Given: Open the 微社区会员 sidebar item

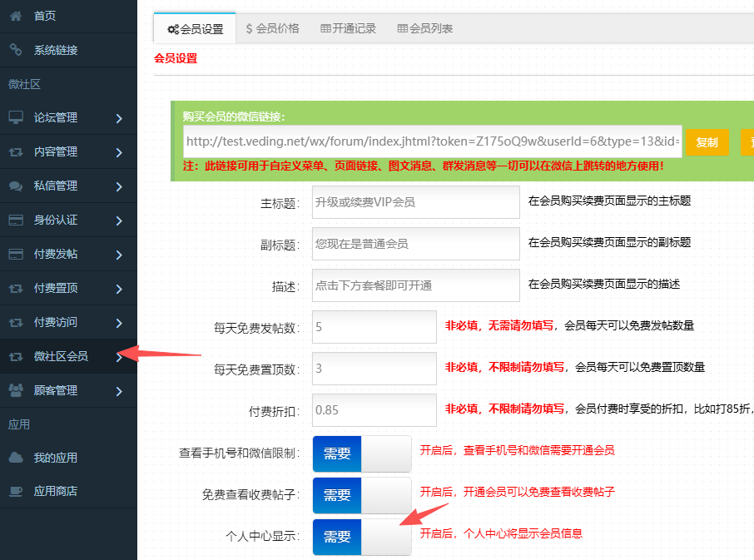Looking at the screenshot, I should point(61,356).
